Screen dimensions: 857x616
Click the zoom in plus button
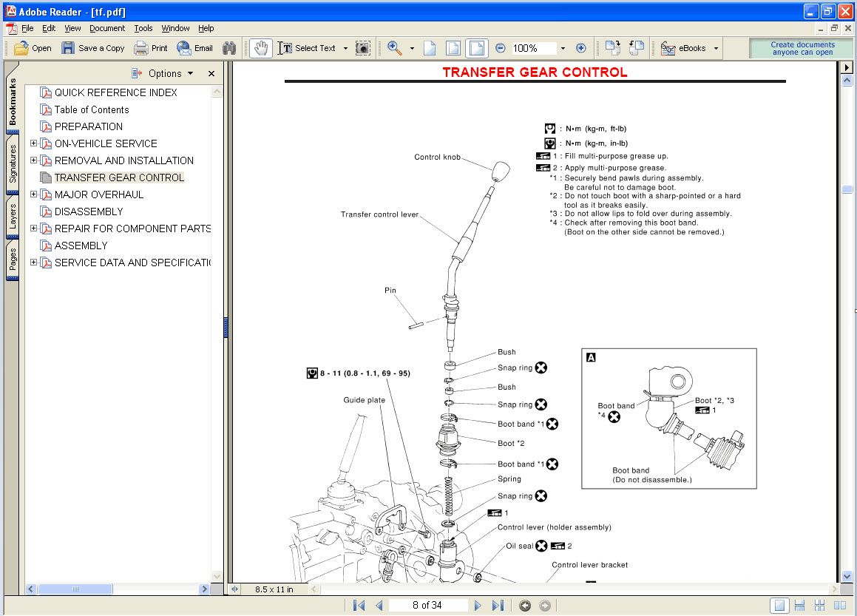tap(581, 48)
